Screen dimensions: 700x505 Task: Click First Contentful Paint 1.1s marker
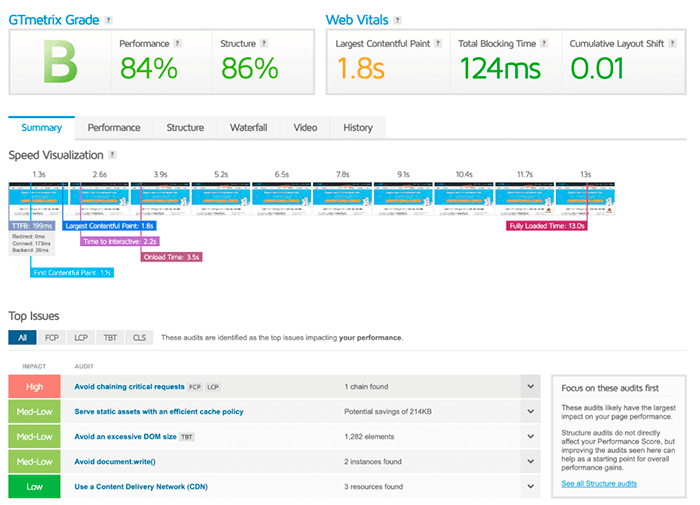coord(72,273)
